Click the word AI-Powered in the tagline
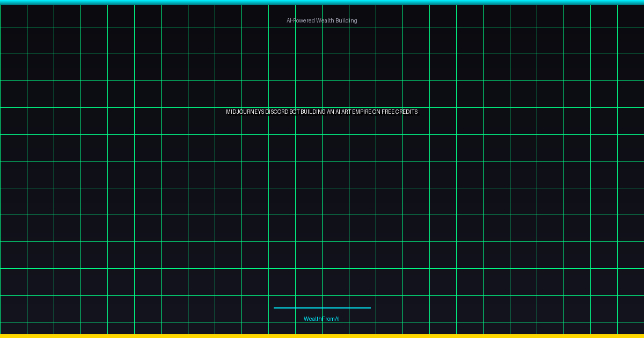Image resolution: width=644 pixels, height=338 pixels. [x=299, y=20]
